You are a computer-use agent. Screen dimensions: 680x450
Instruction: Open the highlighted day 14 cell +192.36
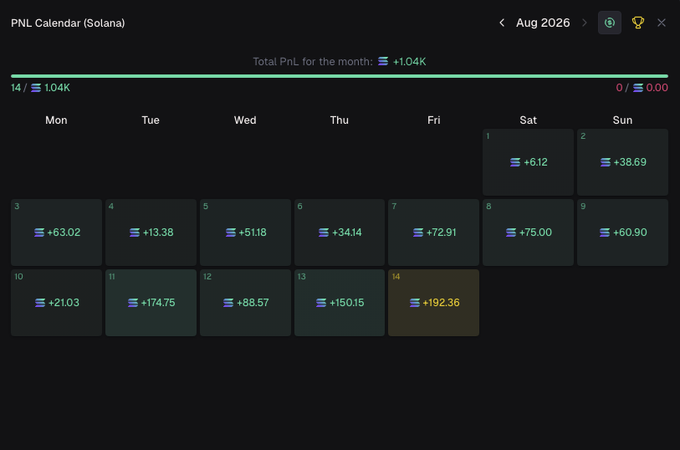[433, 303]
